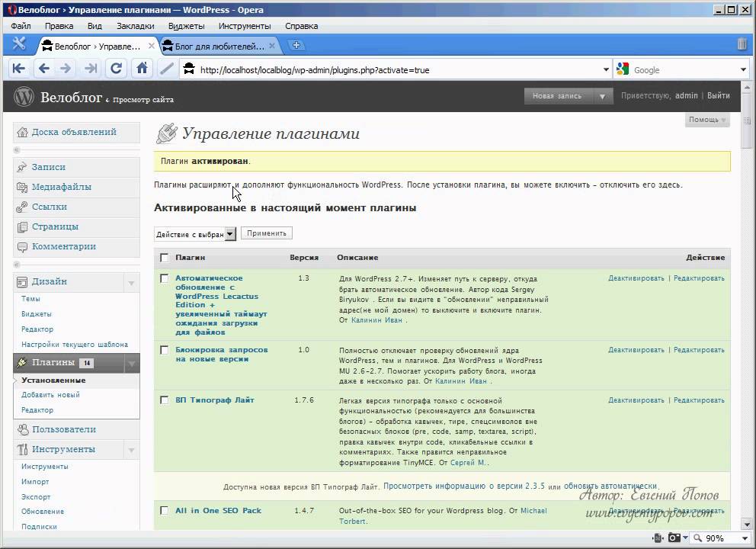Click the wand password manager icon

(x=167, y=69)
